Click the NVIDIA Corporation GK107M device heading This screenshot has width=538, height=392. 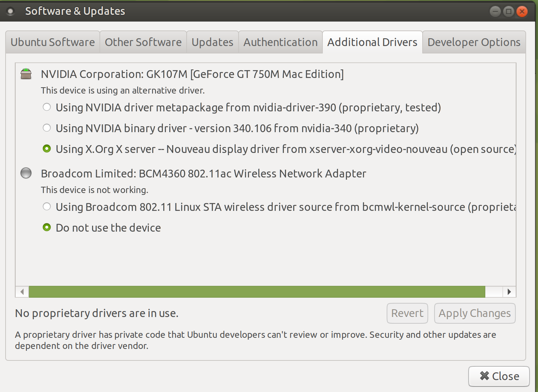(x=192, y=74)
